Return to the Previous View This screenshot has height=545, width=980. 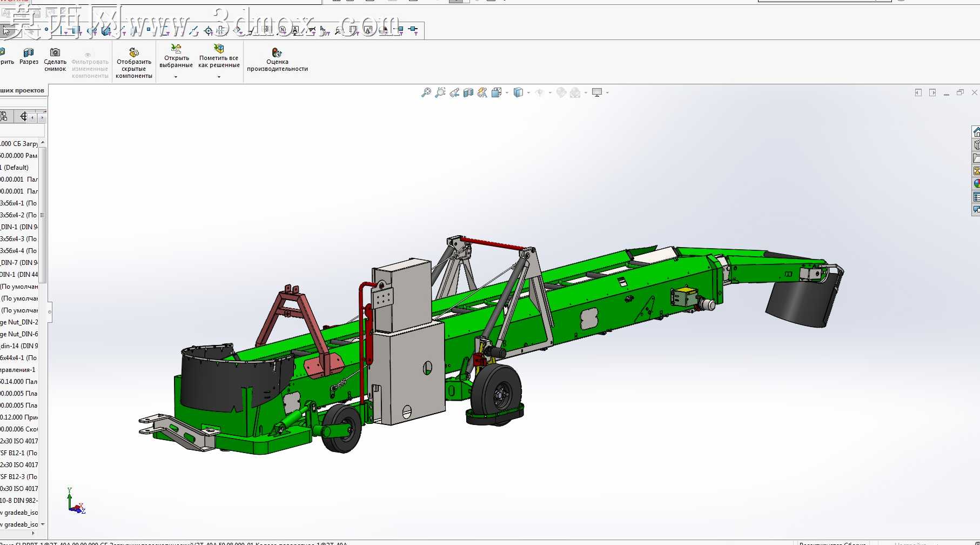click(x=454, y=92)
